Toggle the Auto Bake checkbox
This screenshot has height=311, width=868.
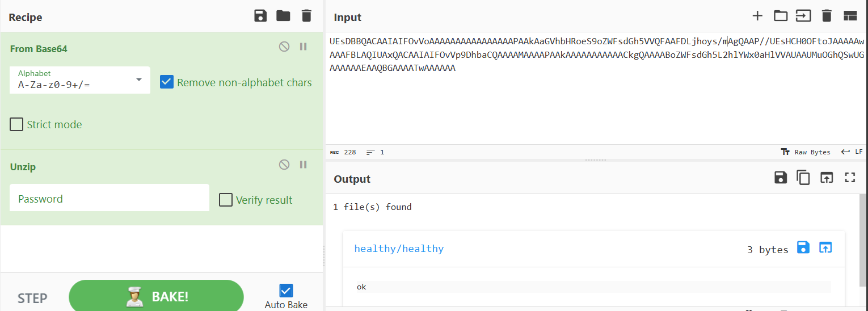pyautogui.click(x=286, y=291)
